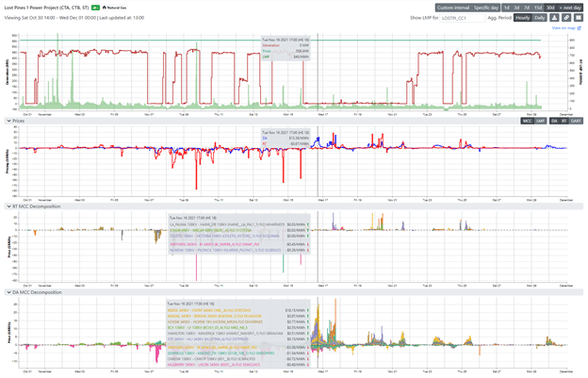Select the Custom interval option
Image resolution: width=588 pixels, height=378 pixels.
[x=453, y=8]
